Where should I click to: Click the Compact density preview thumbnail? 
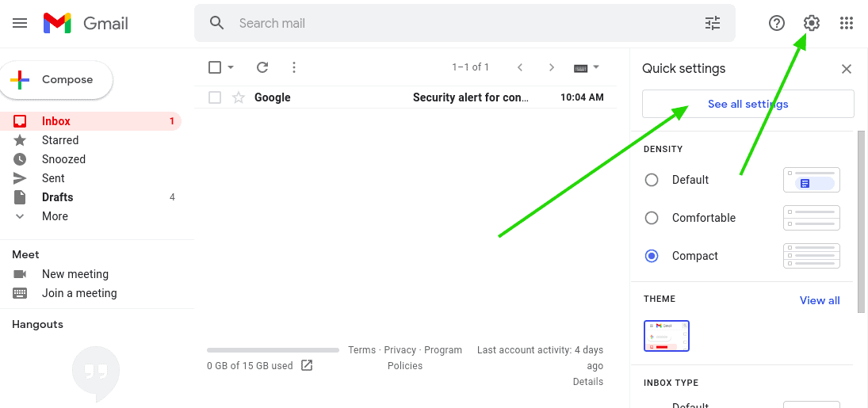coord(812,256)
